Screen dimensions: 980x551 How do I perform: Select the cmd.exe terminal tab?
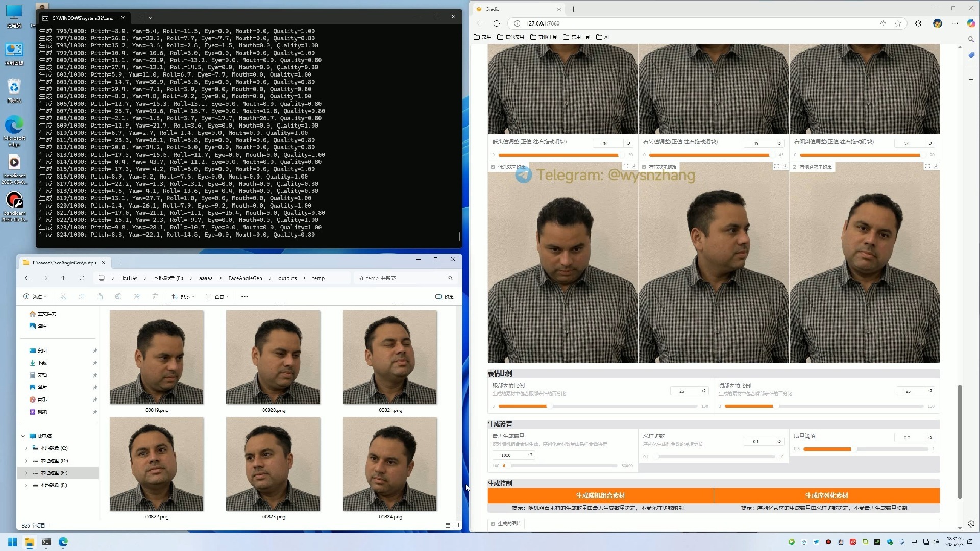point(84,18)
